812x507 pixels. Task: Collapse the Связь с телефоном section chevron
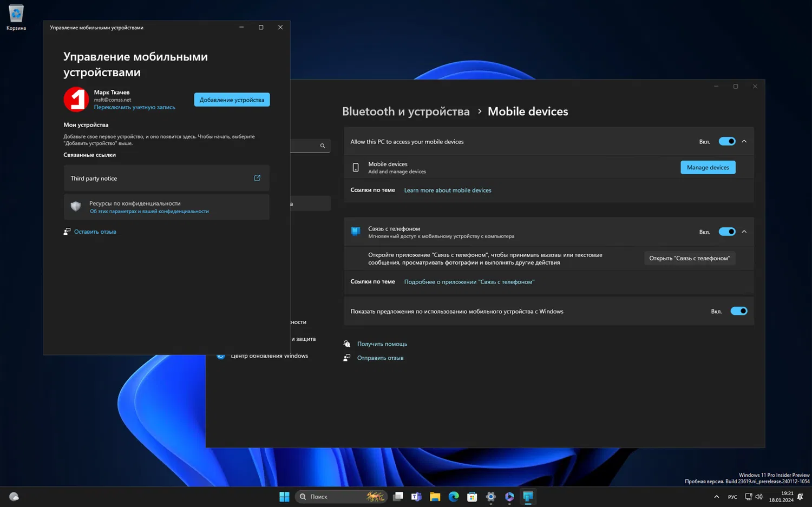pos(744,232)
